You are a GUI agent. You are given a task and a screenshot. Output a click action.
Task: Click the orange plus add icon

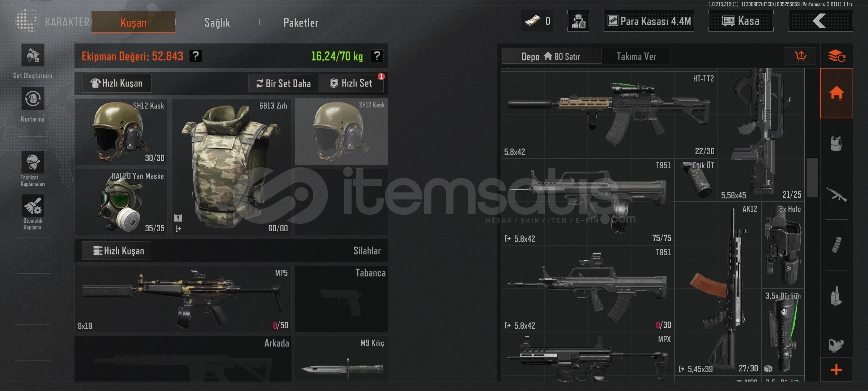837,370
